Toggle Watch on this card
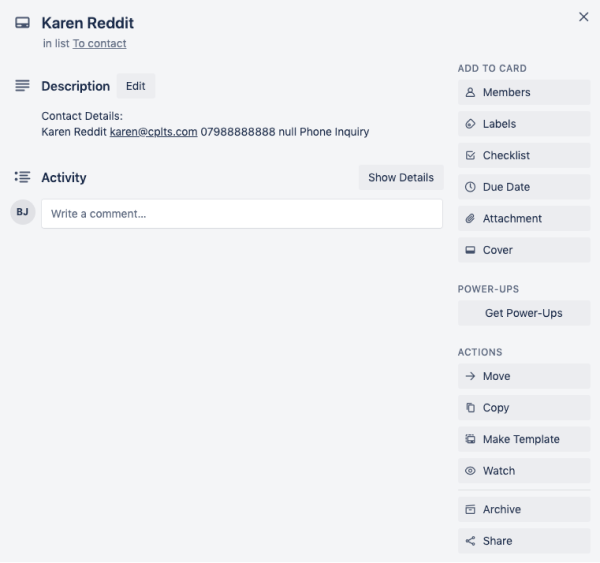The image size is (600, 563). pyautogui.click(x=523, y=471)
